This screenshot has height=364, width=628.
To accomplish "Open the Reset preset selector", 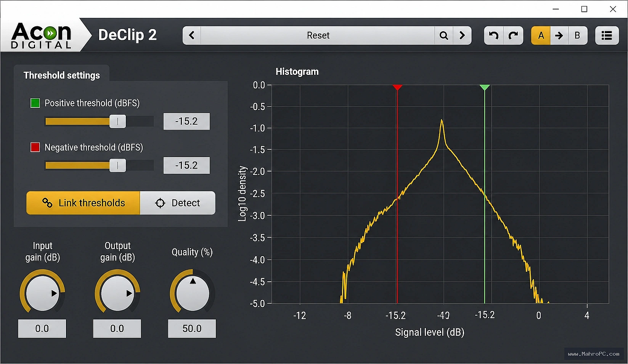I will (318, 35).
